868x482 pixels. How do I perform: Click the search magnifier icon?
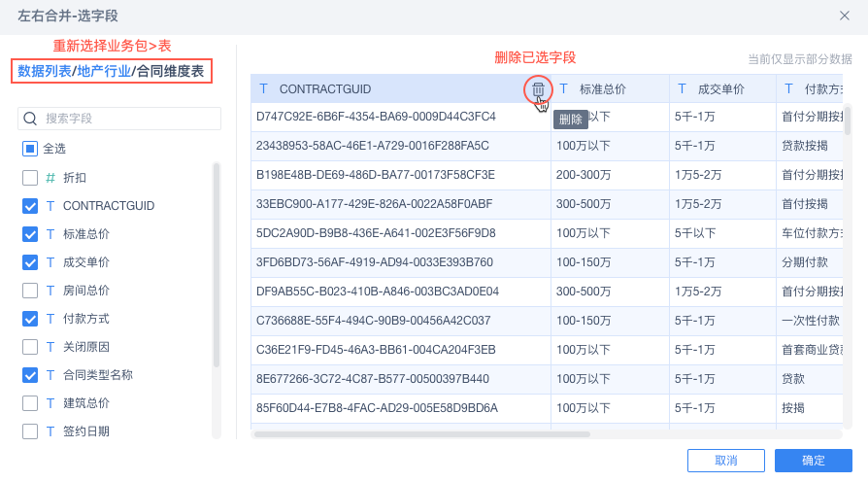tap(30, 119)
